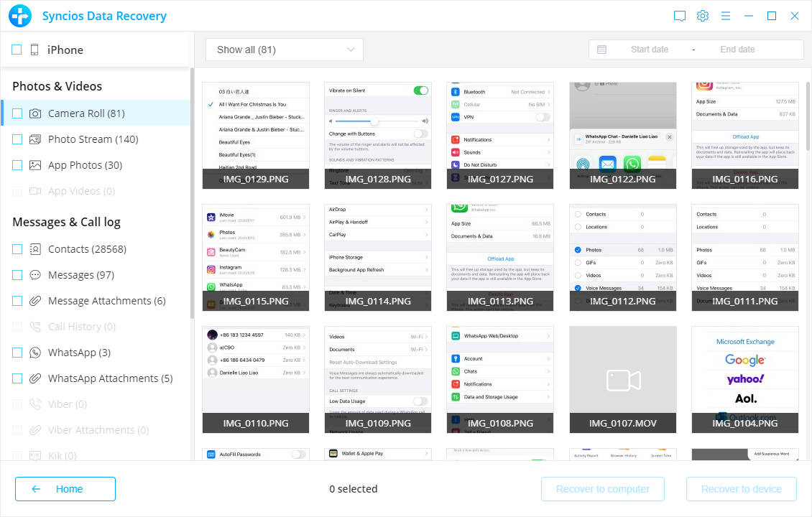
Task: Click the Syncios Data Recovery logo icon
Action: point(19,16)
